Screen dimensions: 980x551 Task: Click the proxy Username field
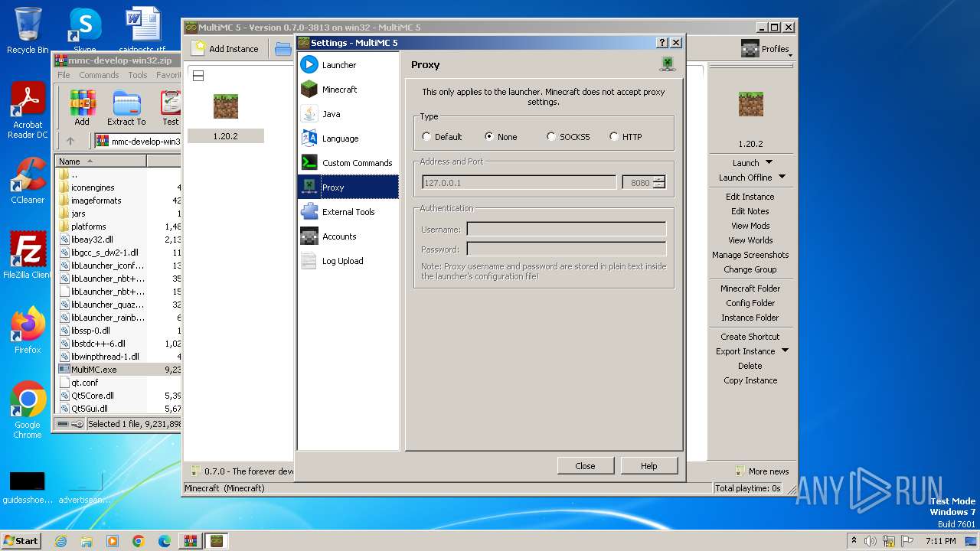(x=566, y=229)
